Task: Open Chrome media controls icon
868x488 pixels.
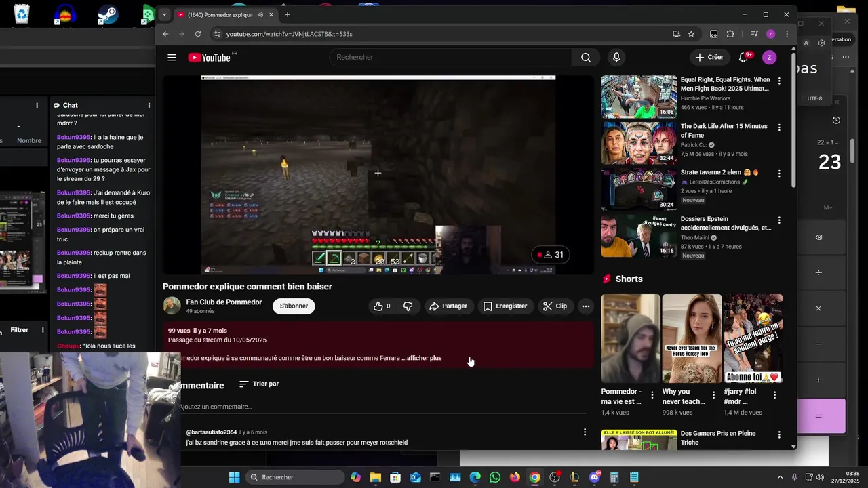Action: click(754, 34)
